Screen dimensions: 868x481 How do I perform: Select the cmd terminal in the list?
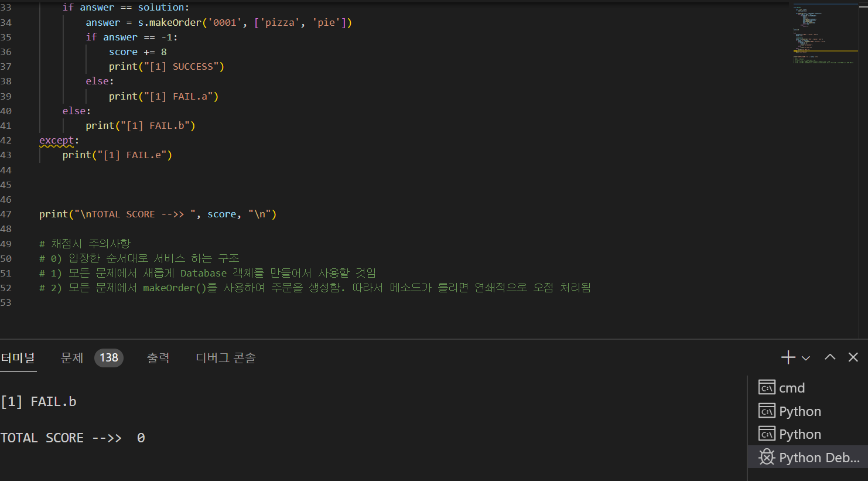click(x=808, y=388)
